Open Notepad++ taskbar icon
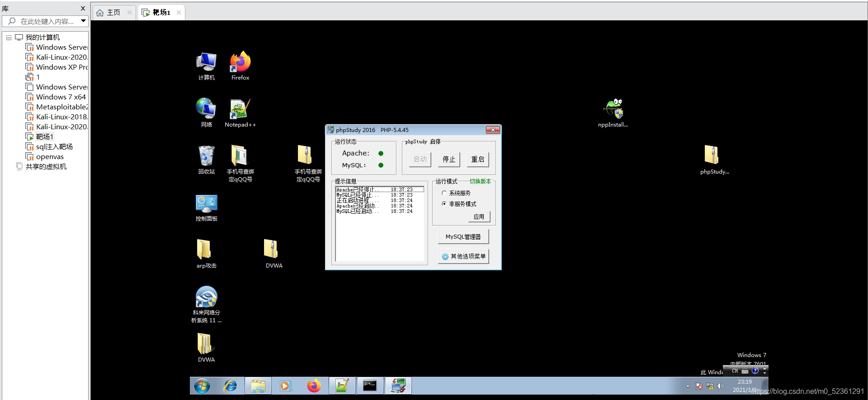Image resolution: width=868 pixels, height=400 pixels. (x=342, y=386)
